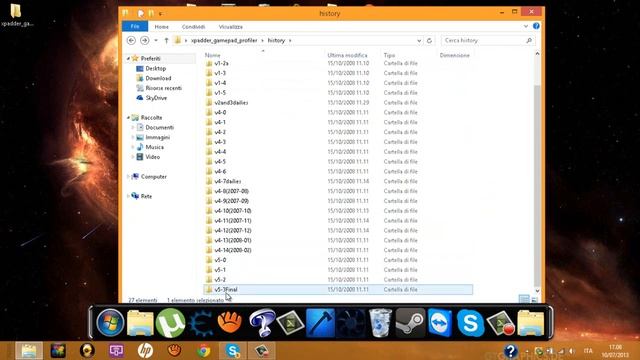Launch Google Chrome from the taskbar

pos(203,351)
